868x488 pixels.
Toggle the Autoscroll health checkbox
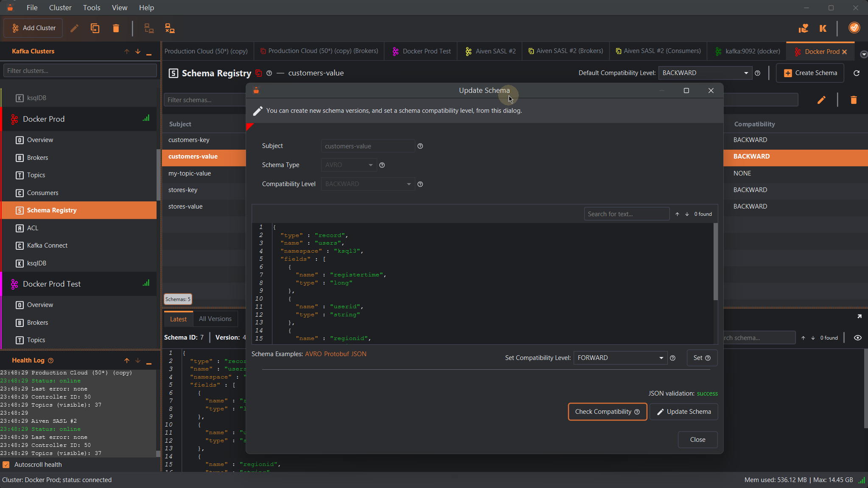point(6,465)
